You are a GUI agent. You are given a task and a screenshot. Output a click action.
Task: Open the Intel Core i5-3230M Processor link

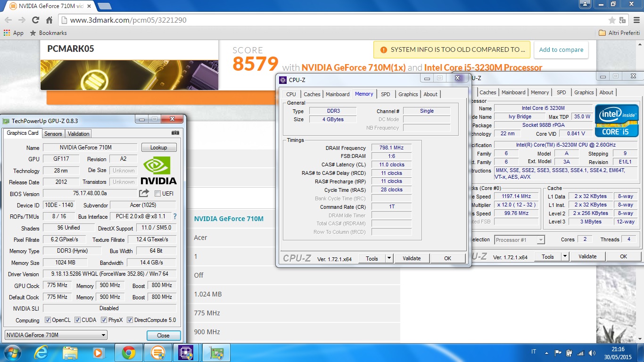click(483, 68)
